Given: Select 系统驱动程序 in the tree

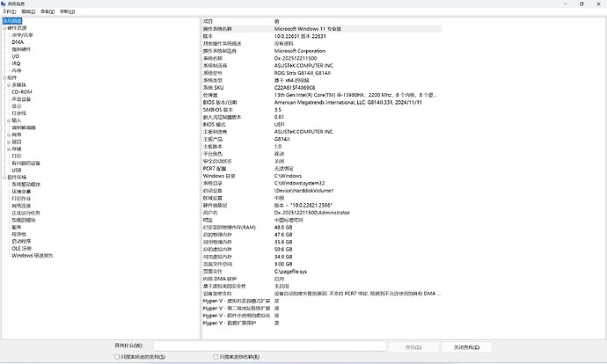Looking at the screenshot, I should [25, 184].
